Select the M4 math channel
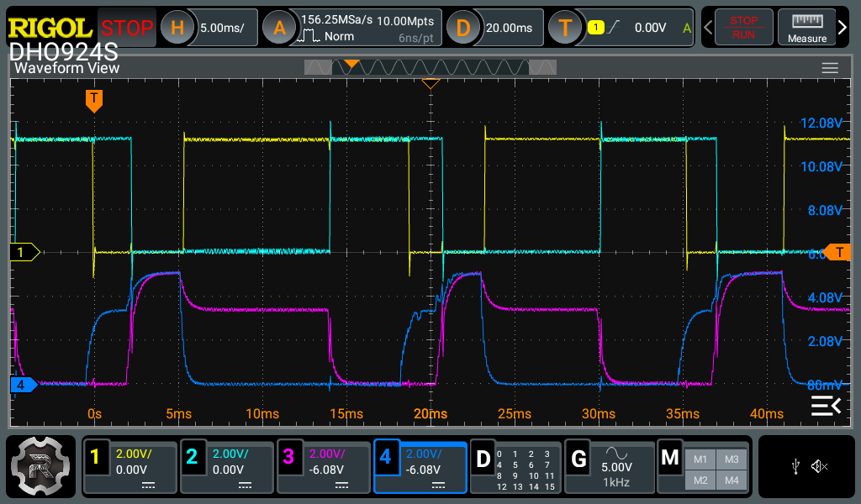The image size is (861, 504). pos(731,480)
